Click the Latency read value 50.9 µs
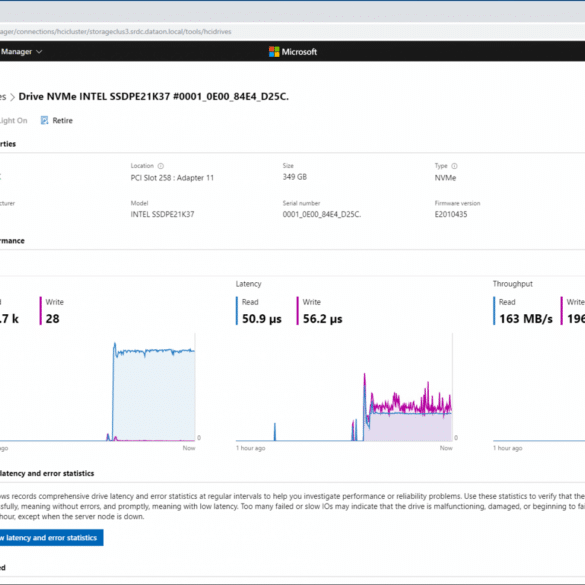The image size is (585, 585). pyautogui.click(x=262, y=319)
